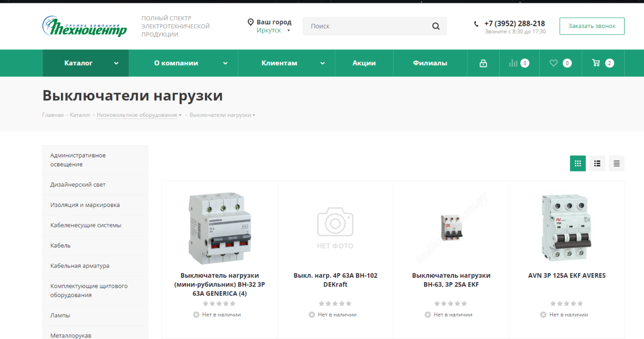Viewport: 644px width, 339px height.
Task: Click the star rating under GENERICA product
Action: point(219,303)
